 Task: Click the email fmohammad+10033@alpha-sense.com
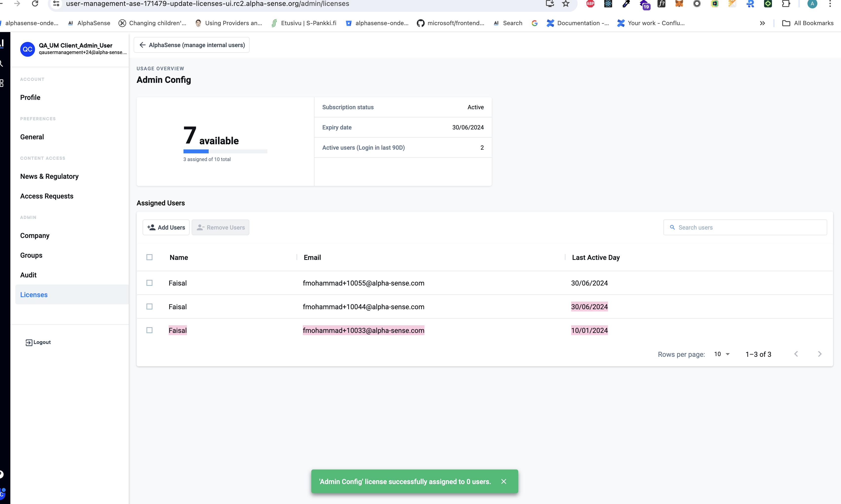(364, 330)
